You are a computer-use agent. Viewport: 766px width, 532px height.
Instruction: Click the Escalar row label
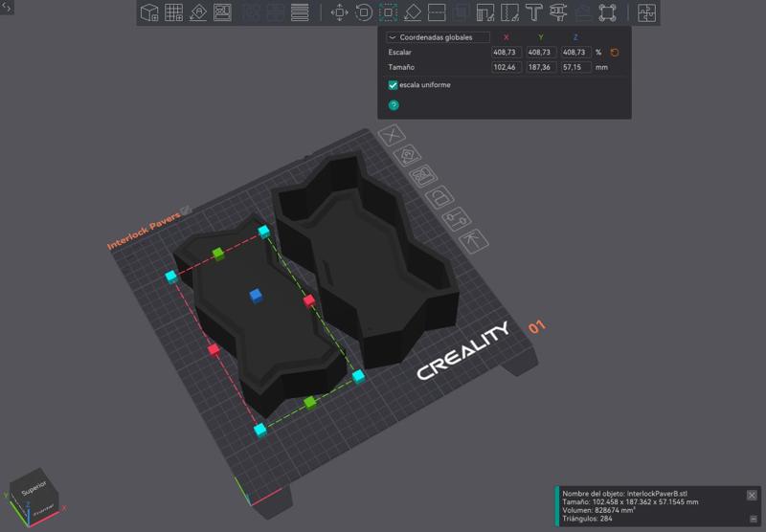[x=399, y=53]
